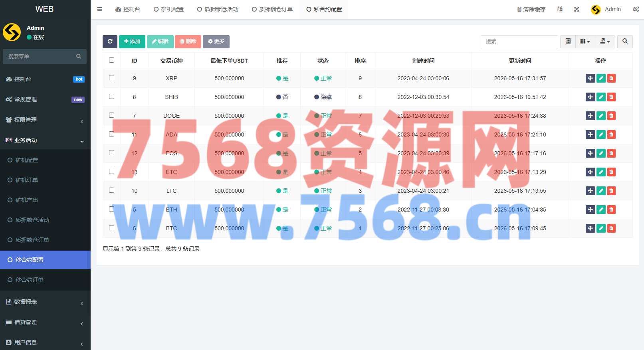The height and width of the screenshot is (350, 644).
Task: Click edit pencil icon for BTC row
Action: point(601,228)
